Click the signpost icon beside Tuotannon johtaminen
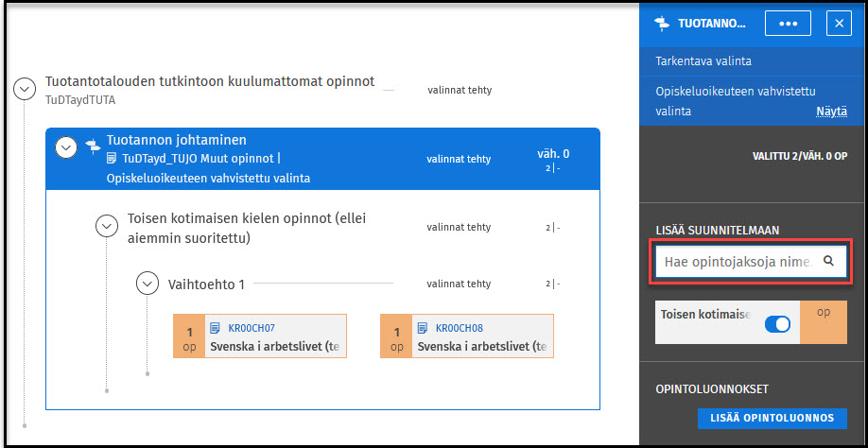The width and height of the screenshot is (868, 448). tap(93, 146)
